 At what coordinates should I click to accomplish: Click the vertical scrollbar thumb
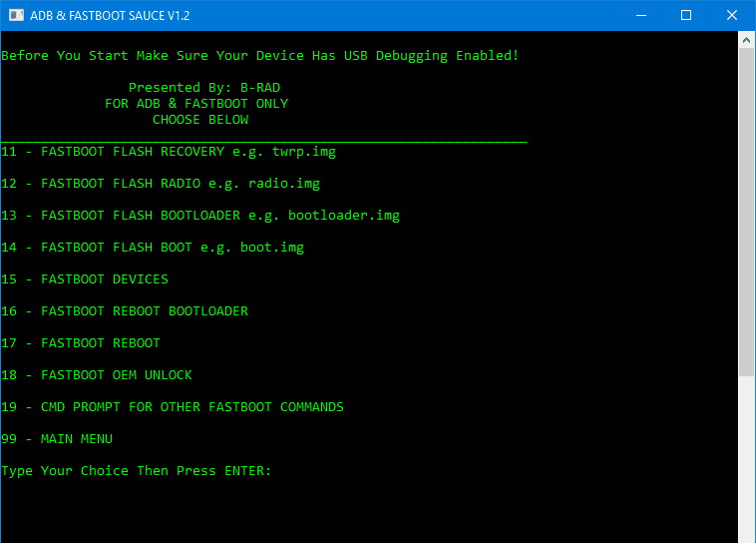click(x=746, y=212)
